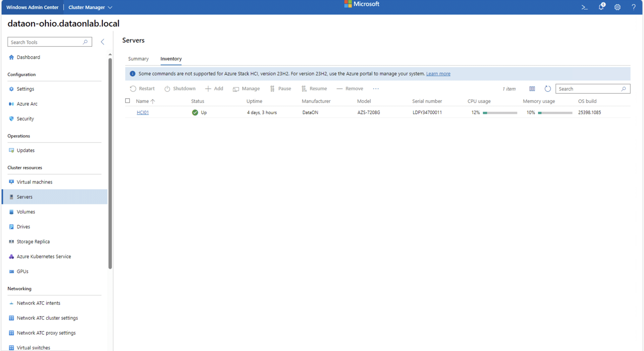
Task: Open the more commands ellipsis
Action: coord(376,89)
